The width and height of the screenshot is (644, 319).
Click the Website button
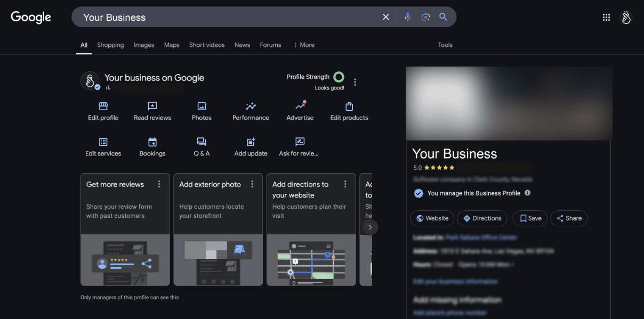coord(432,218)
